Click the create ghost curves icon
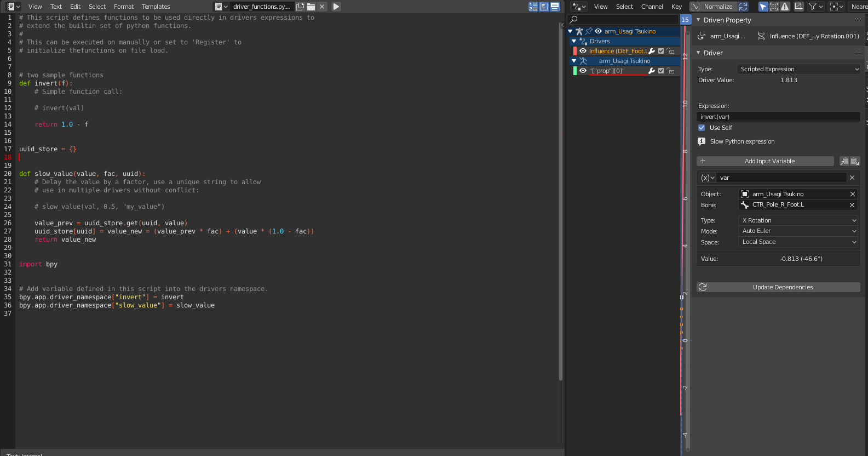 pos(799,7)
